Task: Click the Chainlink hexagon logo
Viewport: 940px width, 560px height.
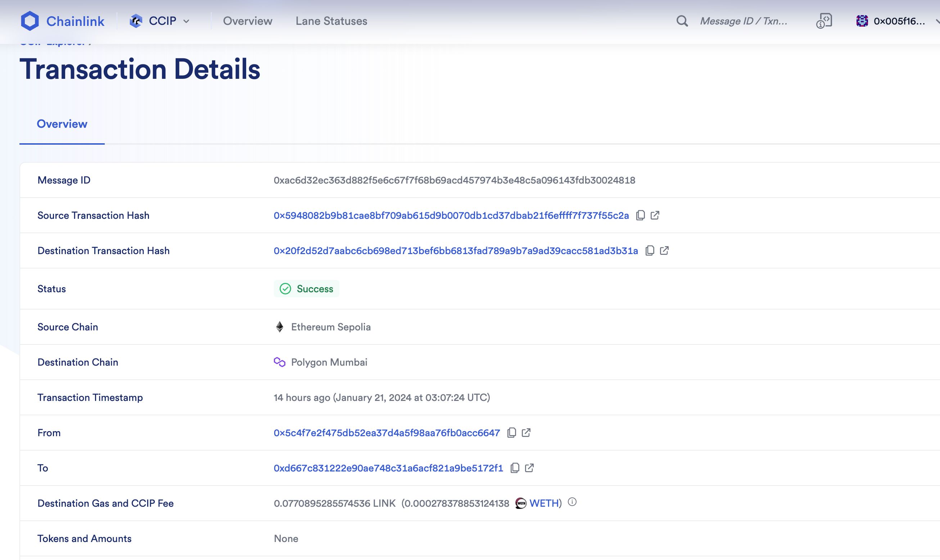Action: [x=30, y=21]
